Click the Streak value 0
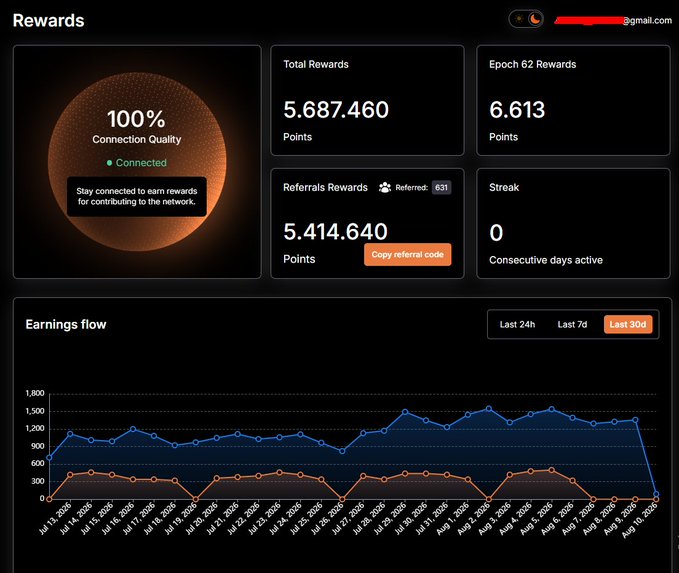The width and height of the screenshot is (679, 573). coord(496,233)
